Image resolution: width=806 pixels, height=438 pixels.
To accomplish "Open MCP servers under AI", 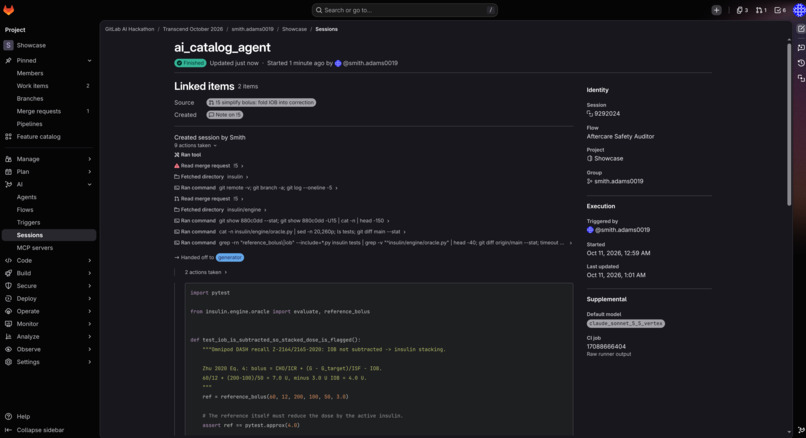I will point(34,248).
